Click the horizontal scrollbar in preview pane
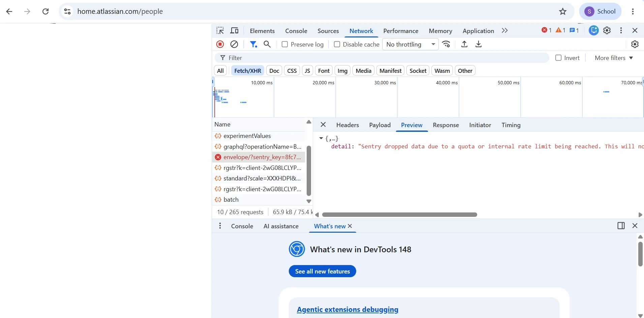 400,215
